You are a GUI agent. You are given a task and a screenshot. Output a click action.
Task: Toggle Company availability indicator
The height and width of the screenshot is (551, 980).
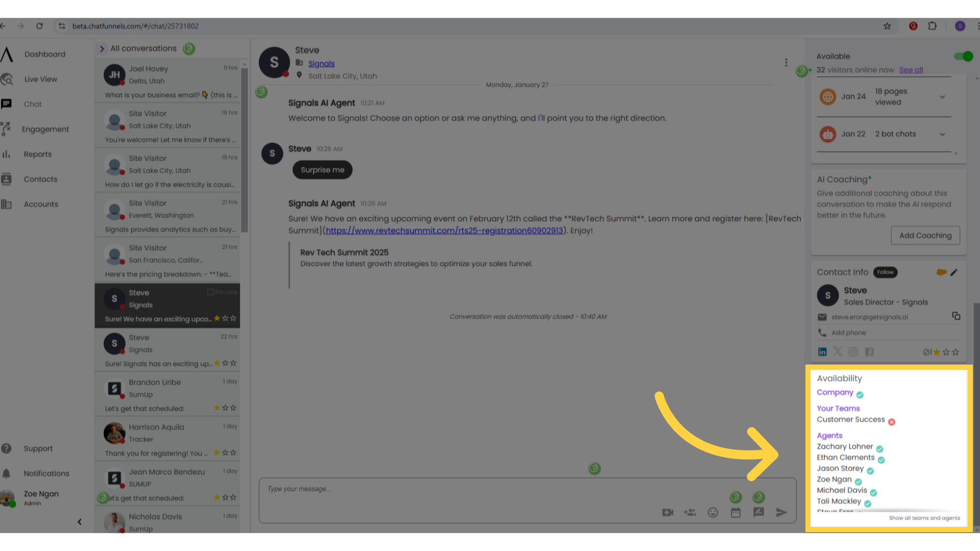861,393
